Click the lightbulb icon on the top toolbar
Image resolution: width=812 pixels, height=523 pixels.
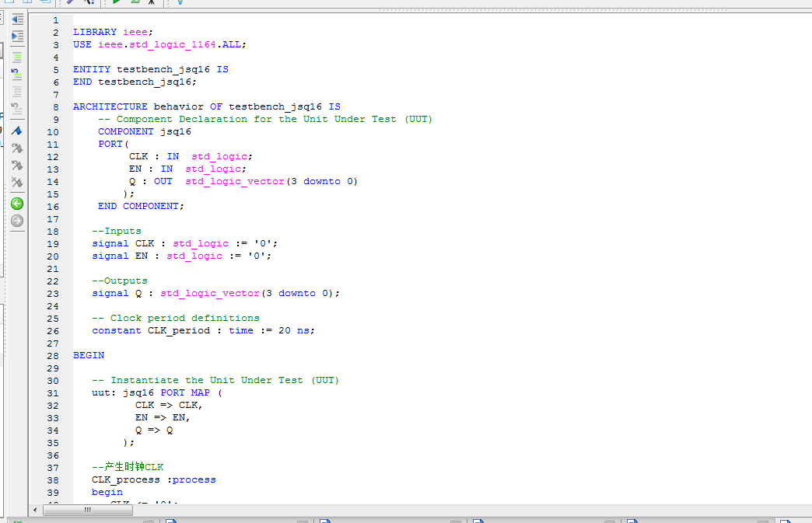point(180,4)
